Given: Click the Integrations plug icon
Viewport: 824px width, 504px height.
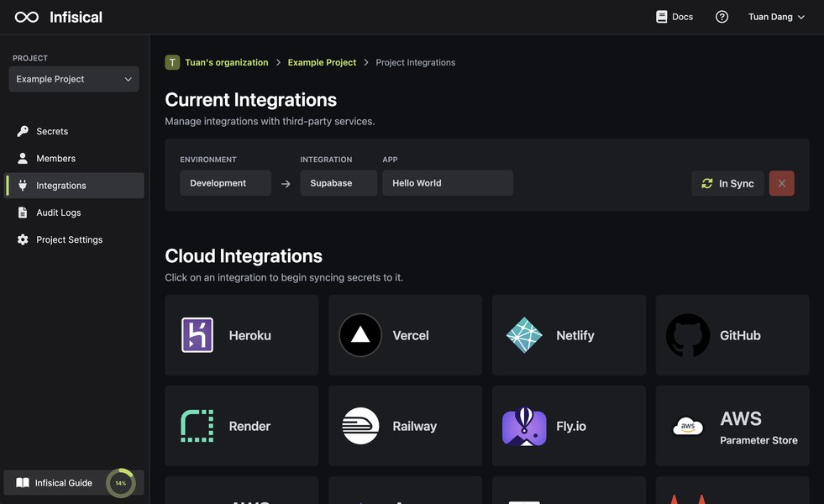Looking at the screenshot, I should tap(23, 185).
